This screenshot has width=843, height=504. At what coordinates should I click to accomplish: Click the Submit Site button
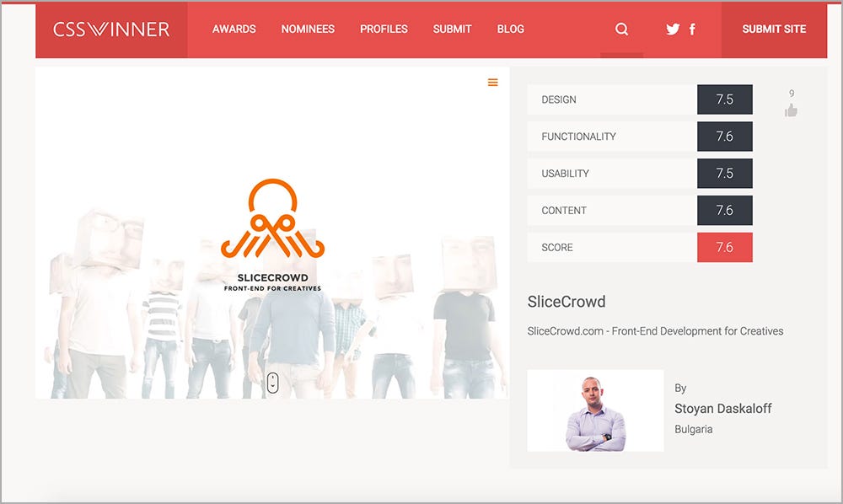pos(774,29)
